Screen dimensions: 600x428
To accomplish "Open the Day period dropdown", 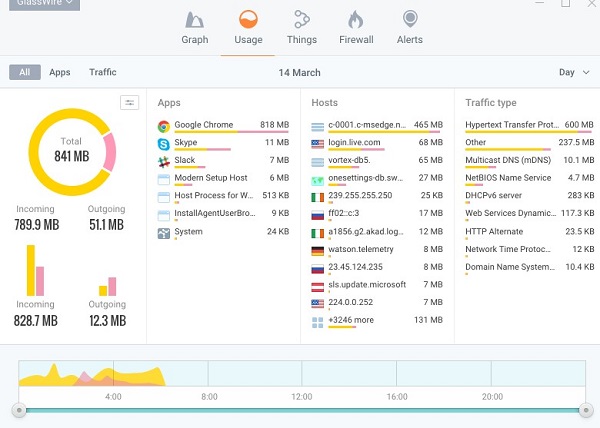I will pyautogui.click(x=572, y=72).
